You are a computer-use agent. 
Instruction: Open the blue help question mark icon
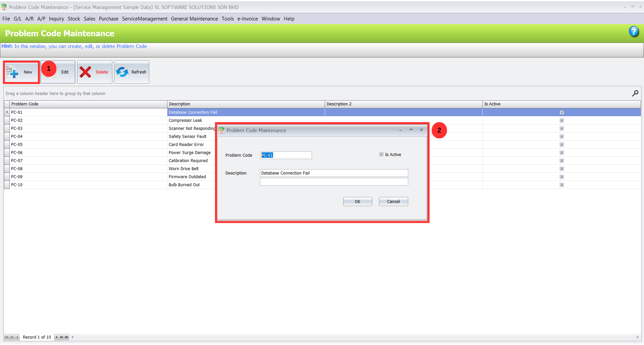click(x=634, y=32)
